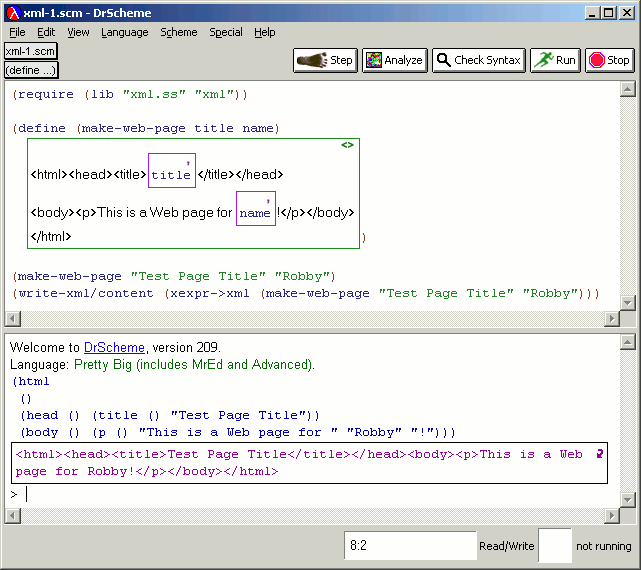Open the File menu

(17, 32)
